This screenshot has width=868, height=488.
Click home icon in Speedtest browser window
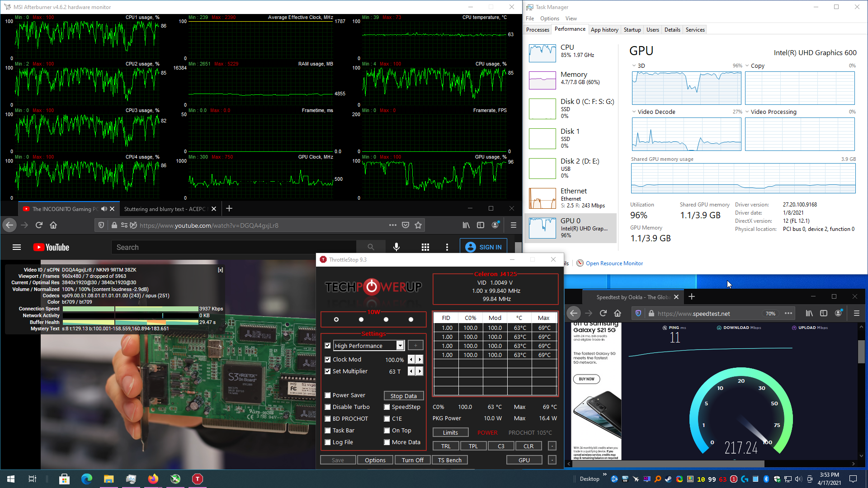pyautogui.click(x=618, y=313)
